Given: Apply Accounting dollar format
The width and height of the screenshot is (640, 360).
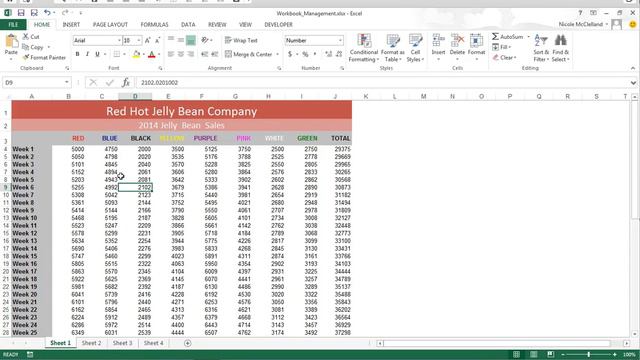Looking at the screenshot, I should (x=290, y=54).
